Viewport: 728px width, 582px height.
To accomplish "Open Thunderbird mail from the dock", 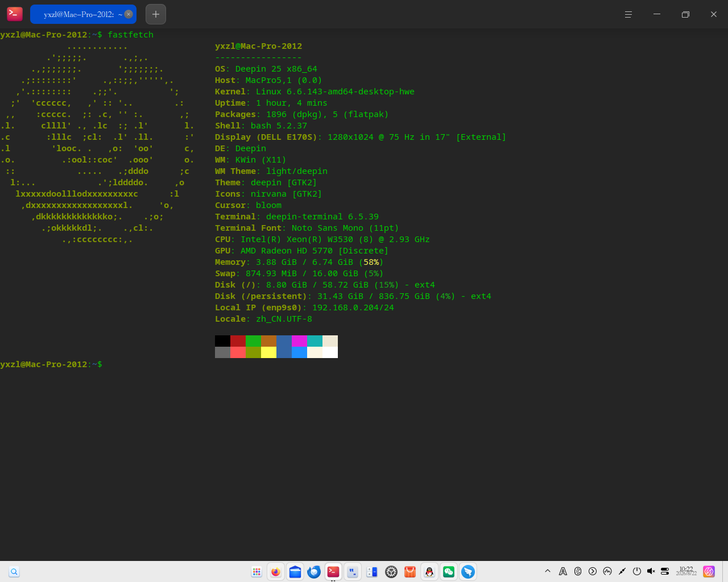I will [x=314, y=572].
